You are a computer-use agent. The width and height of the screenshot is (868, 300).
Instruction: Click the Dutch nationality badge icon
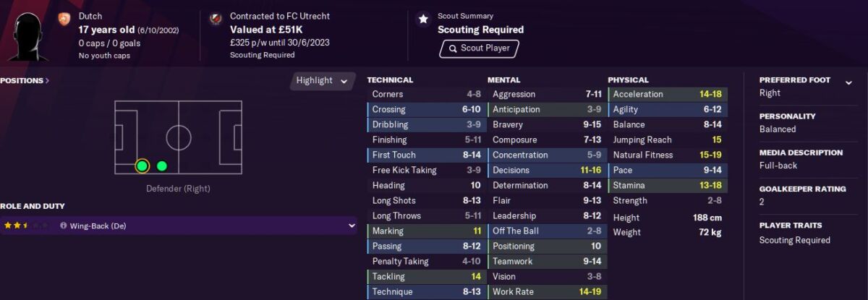pyautogui.click(x=64, y=20)
